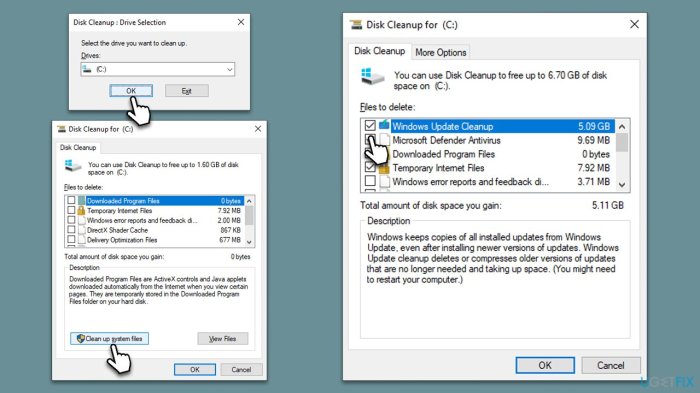Click OK in small Disk Cleanup window
Screen dimensions: 700x393
pos(195,369)
